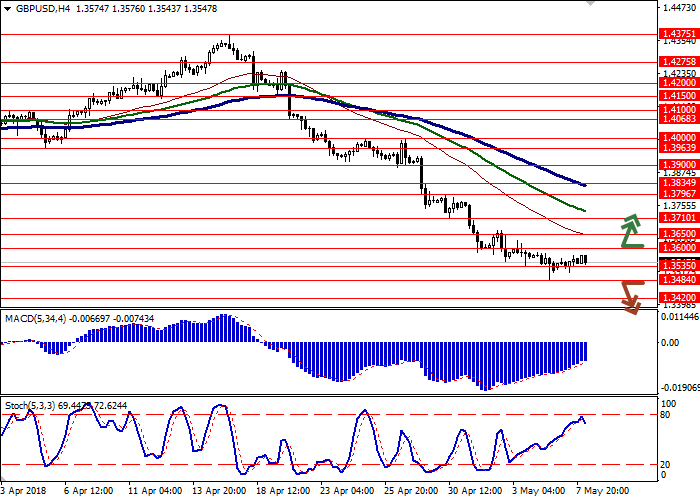The image size is (700, 500).
Task: Click the red downward arrow icon
Action: (x=630, y=297)
